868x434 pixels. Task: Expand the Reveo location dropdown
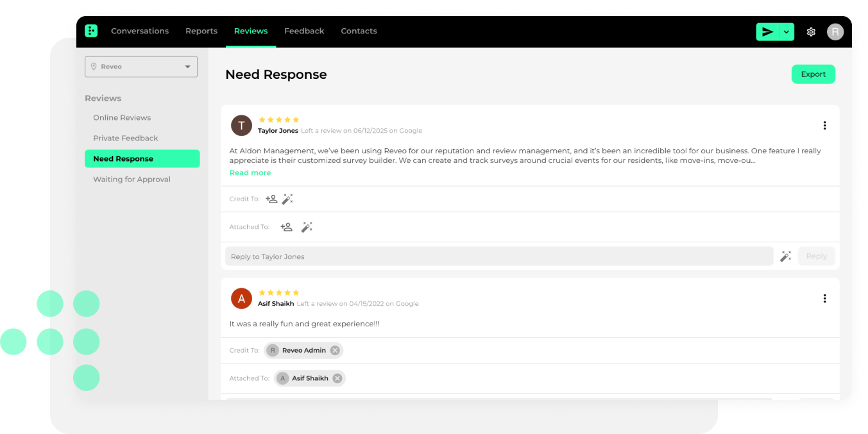141,67
